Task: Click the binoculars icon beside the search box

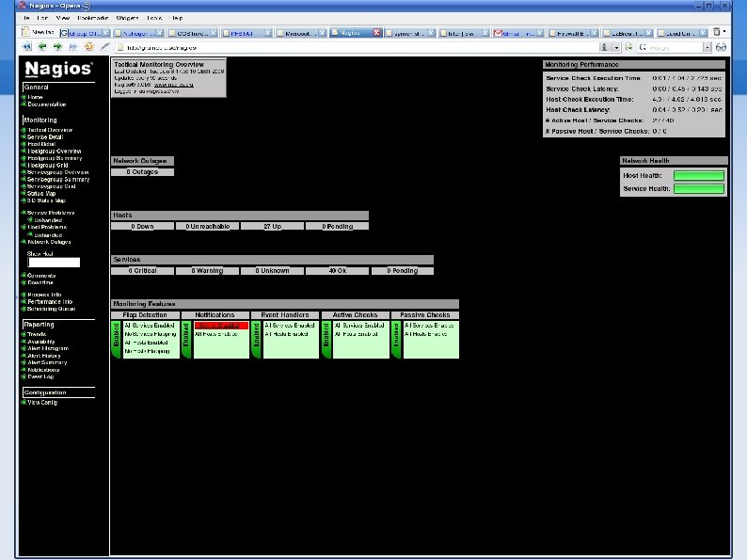Action: (721, 47)
